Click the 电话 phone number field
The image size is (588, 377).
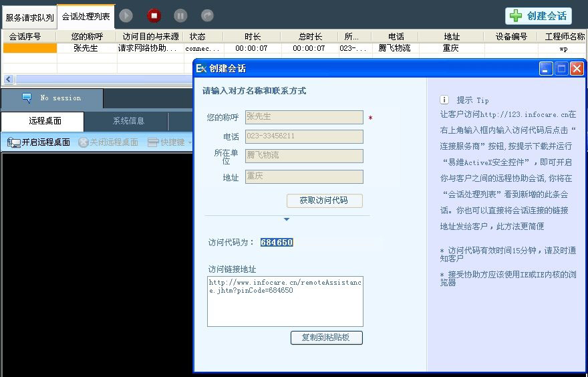tap(304, 137)
